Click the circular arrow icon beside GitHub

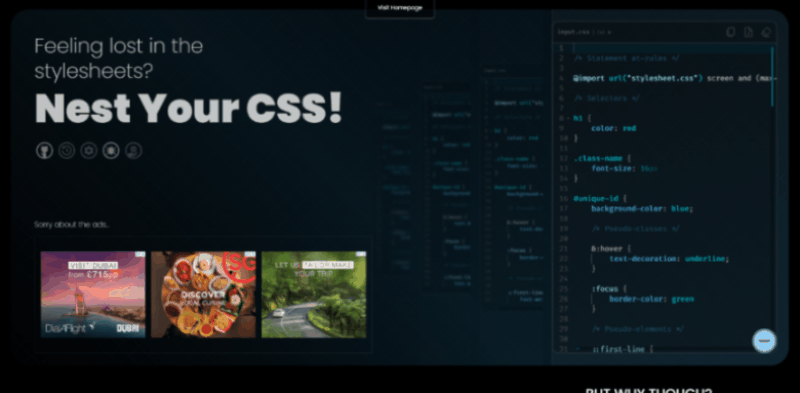(x=67, y=151)
